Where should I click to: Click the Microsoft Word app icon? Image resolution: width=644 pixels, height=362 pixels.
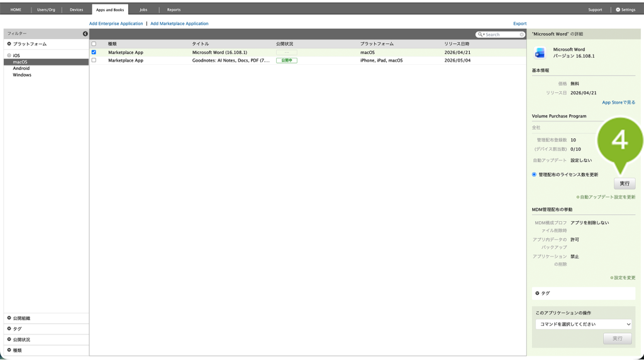(x=540, y=53)
